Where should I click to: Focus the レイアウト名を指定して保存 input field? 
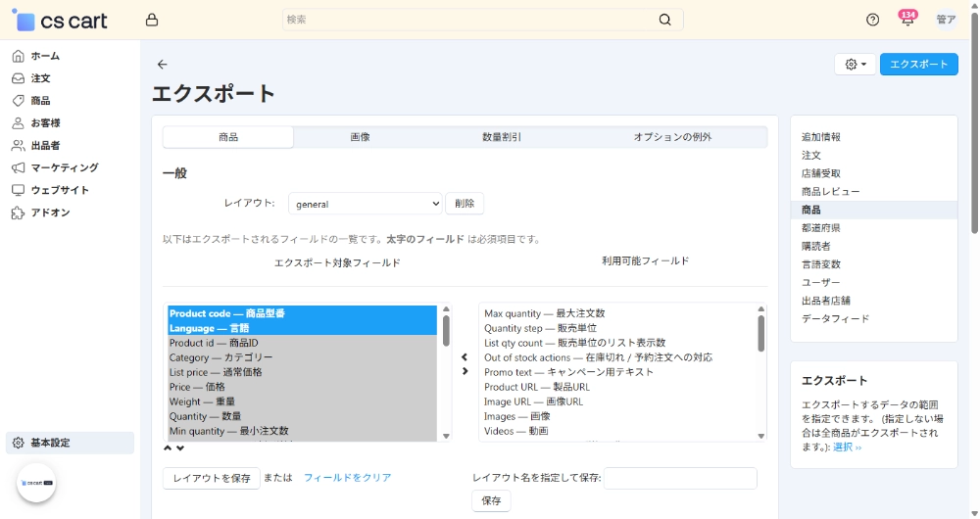pos(680,479)
